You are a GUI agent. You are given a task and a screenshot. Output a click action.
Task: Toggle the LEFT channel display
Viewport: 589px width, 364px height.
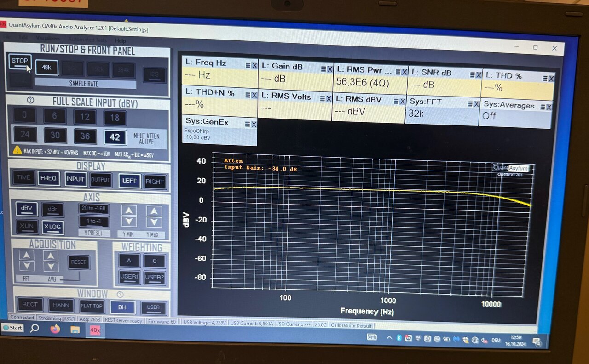pyautogui.click(x=130, y=181)
